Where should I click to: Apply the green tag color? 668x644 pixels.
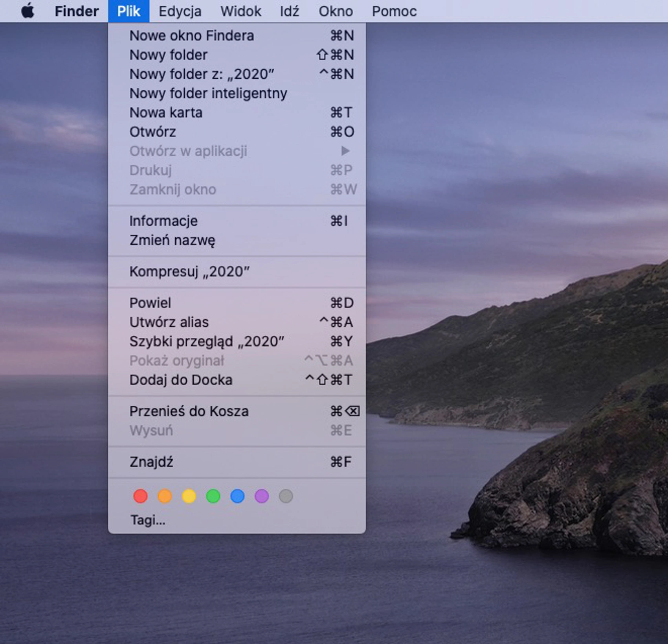pyautogui.click(x=213, y=496)
